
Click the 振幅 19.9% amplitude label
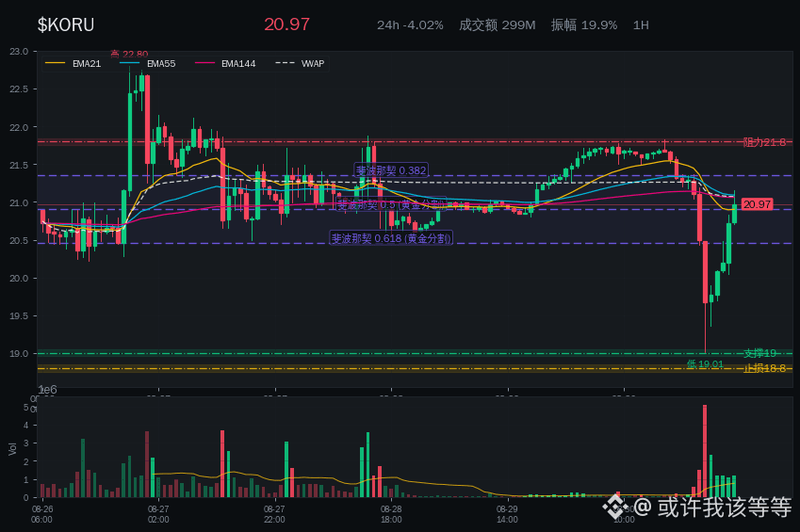click(x=584, y=25)
